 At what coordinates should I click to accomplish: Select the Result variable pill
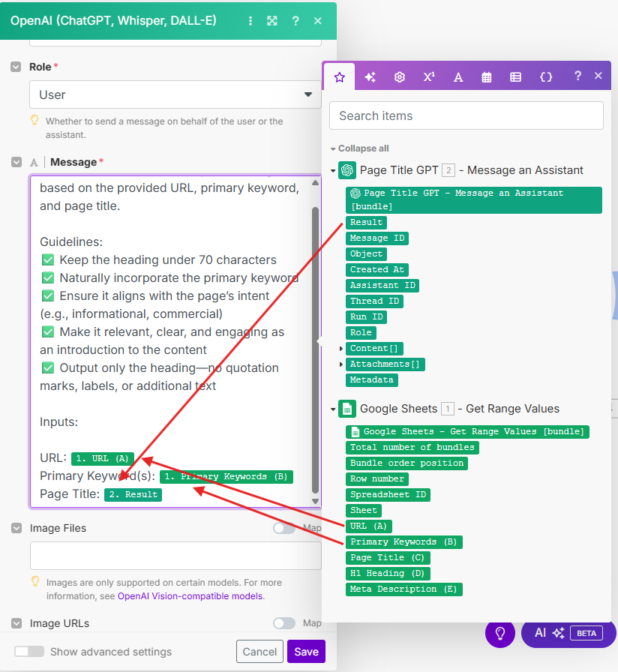tap(366, 223)
